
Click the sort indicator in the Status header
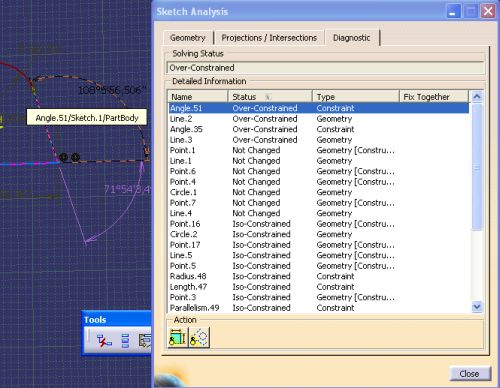point(267,97)
